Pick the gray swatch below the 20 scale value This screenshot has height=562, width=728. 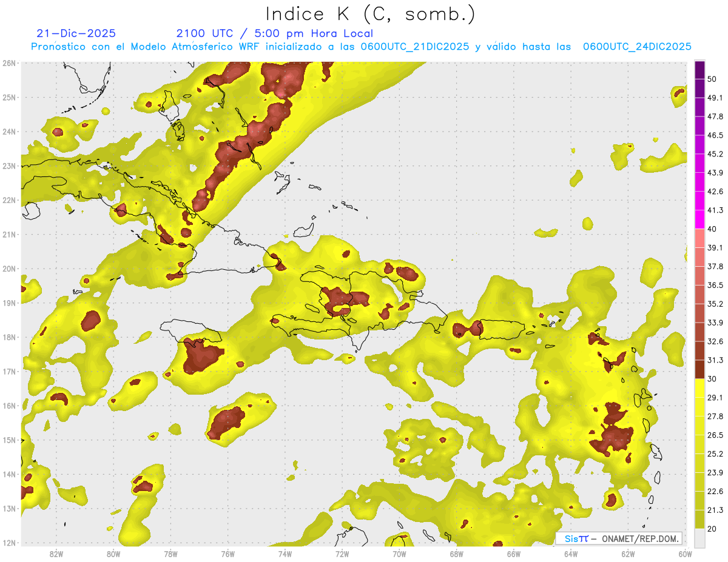pos(699,538)
